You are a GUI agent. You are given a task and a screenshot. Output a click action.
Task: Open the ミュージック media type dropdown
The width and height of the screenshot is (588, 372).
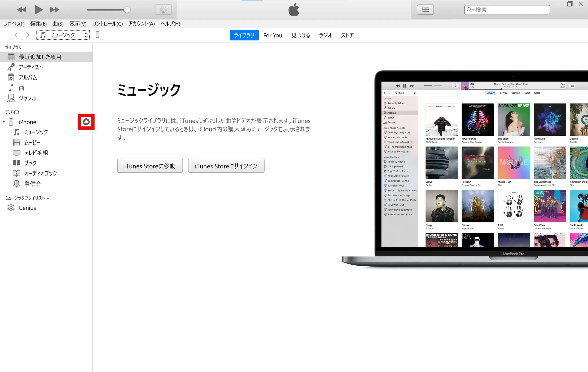(x=63, y=35)
